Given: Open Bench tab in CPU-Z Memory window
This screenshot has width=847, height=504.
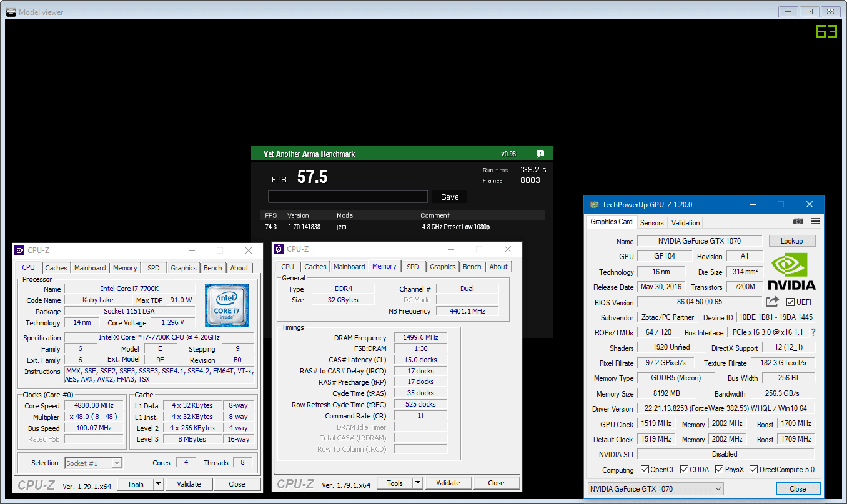Looking at the screenshot, I should click(472, 267).
